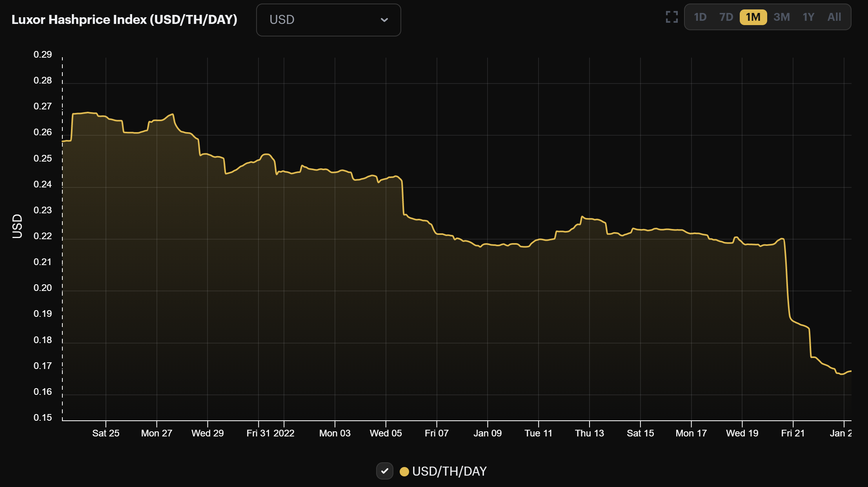868x487 pixels.
Task: Open the USD currency dropdown
Action: 328,20
